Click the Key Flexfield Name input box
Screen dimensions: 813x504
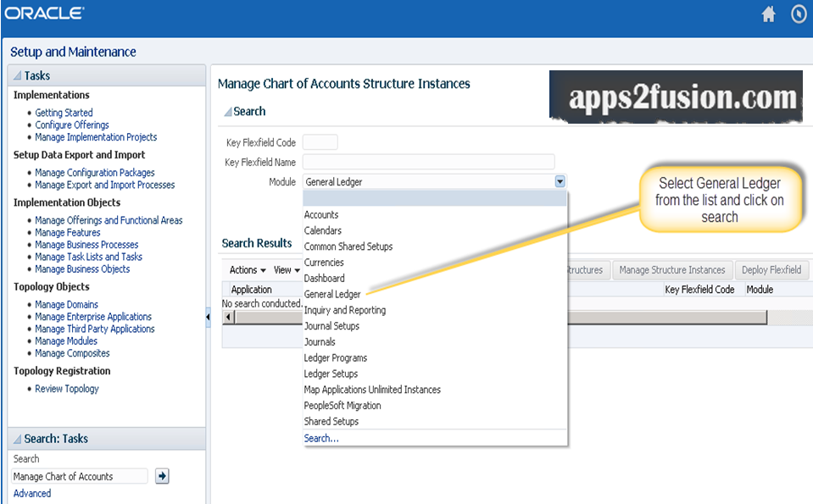[428, 162]
